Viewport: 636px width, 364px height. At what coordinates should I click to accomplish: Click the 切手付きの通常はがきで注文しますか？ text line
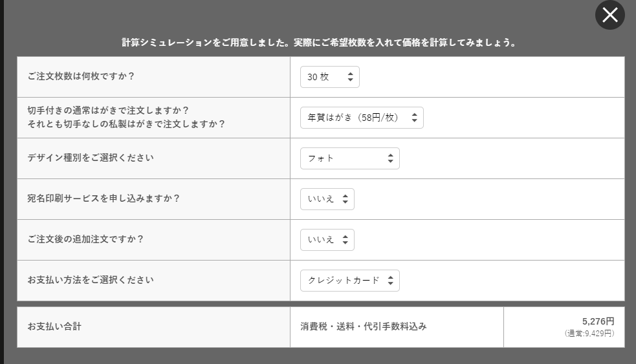click(108, 111)
